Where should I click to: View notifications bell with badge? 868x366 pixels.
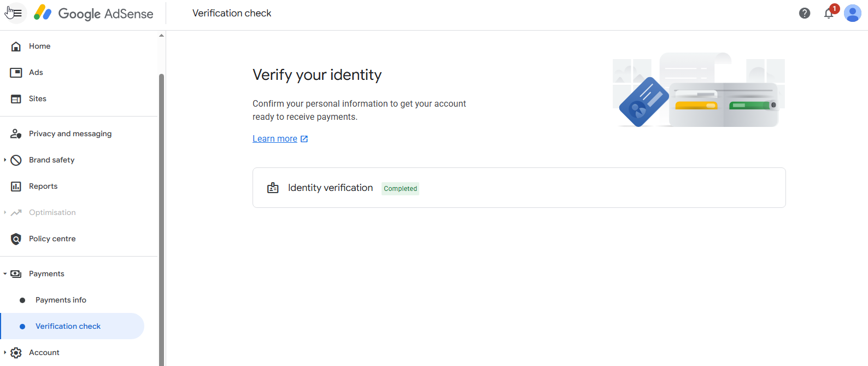830,12
